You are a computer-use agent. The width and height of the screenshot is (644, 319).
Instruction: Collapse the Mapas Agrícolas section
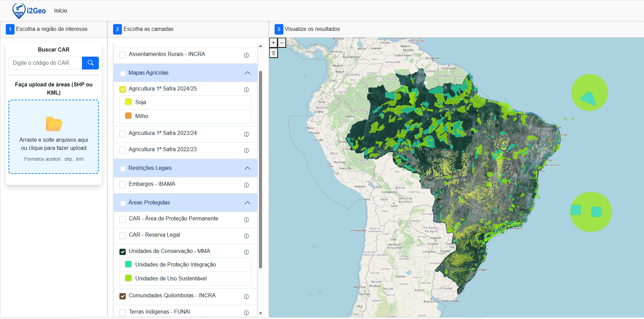click(x=247, y=73)
